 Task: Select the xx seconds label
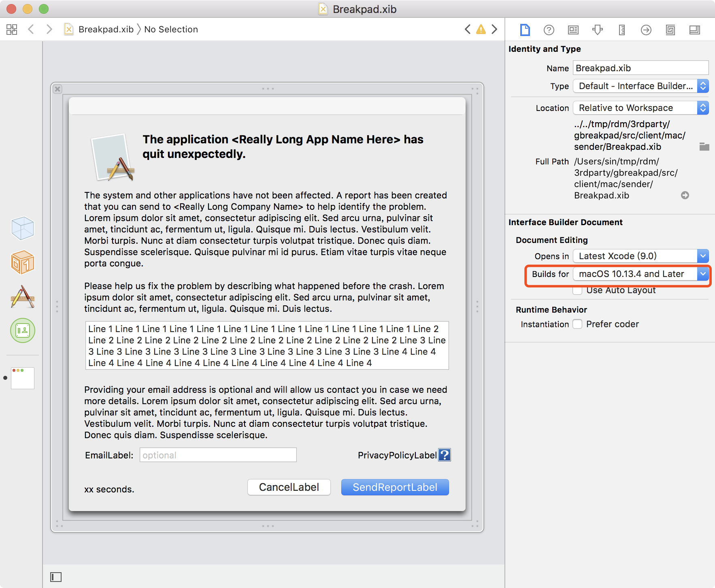coord(109,489)
